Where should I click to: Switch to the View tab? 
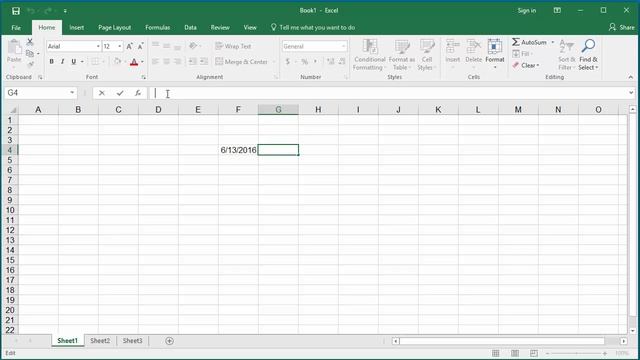click(250, 27)
